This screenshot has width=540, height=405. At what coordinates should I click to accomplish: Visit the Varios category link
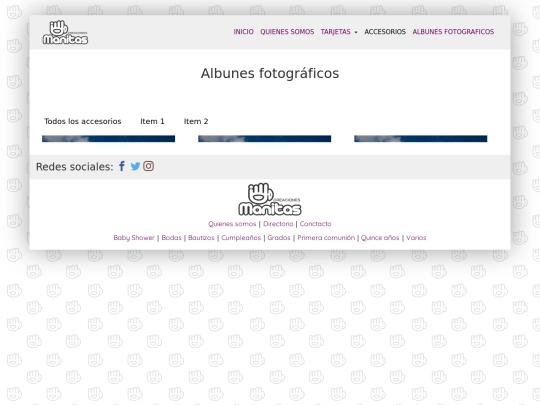416,238
